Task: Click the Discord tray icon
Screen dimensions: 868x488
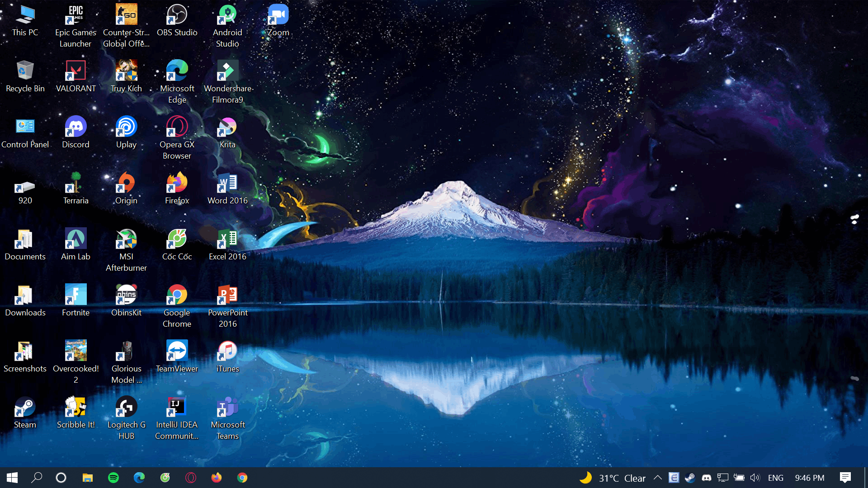Action: click(x=706, y=478)
